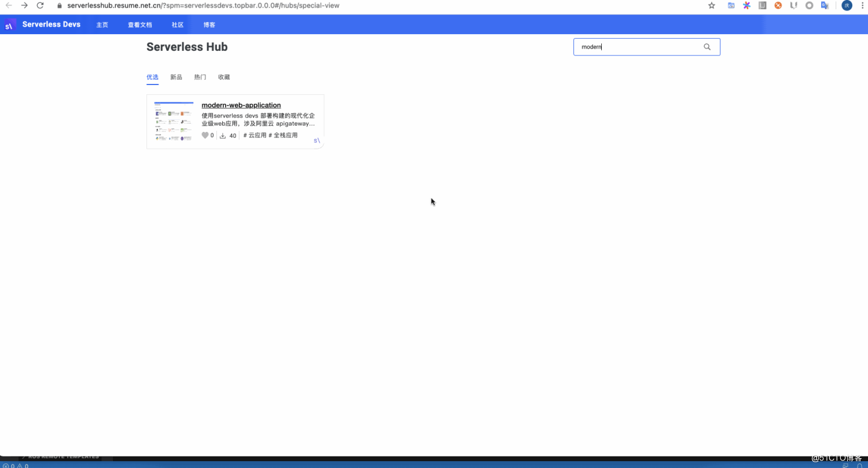
Task: Open the Google Translate extension icon
Action: coord(825,5)
